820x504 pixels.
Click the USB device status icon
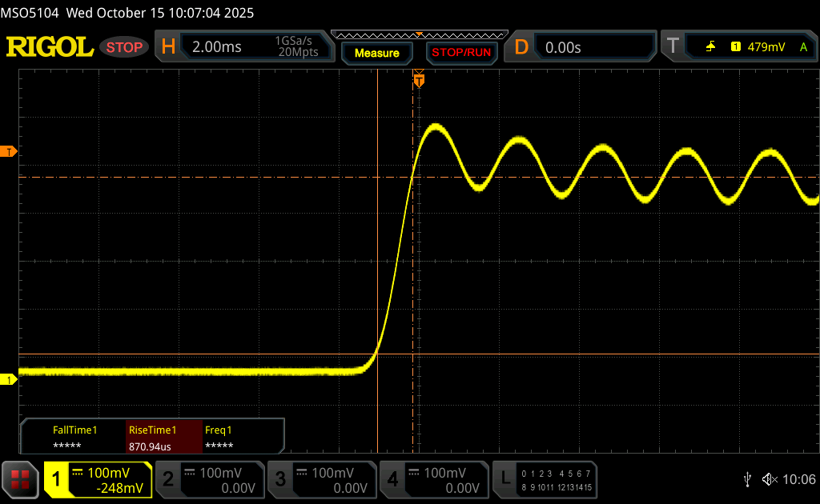point(748,479)
